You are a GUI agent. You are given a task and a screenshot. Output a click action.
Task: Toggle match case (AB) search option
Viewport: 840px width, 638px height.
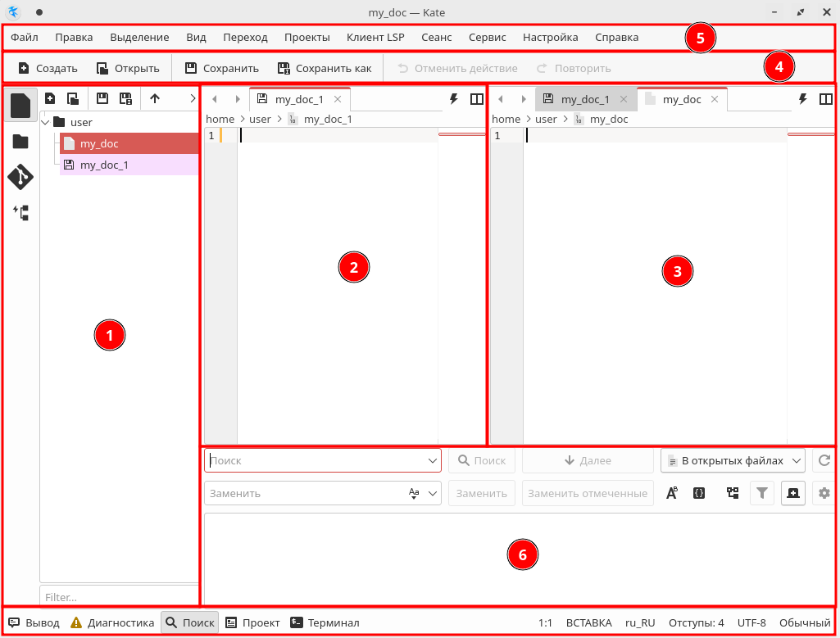click(x=672, y=493)
